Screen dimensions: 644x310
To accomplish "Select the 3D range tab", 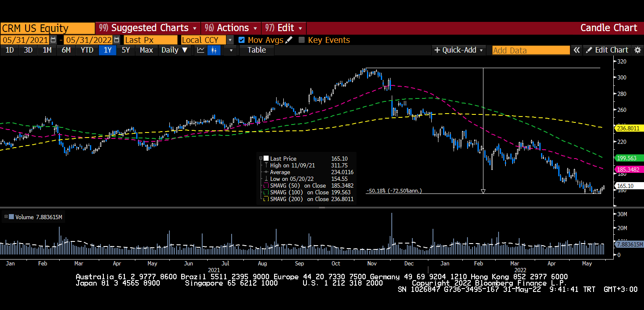I will 28,50.
